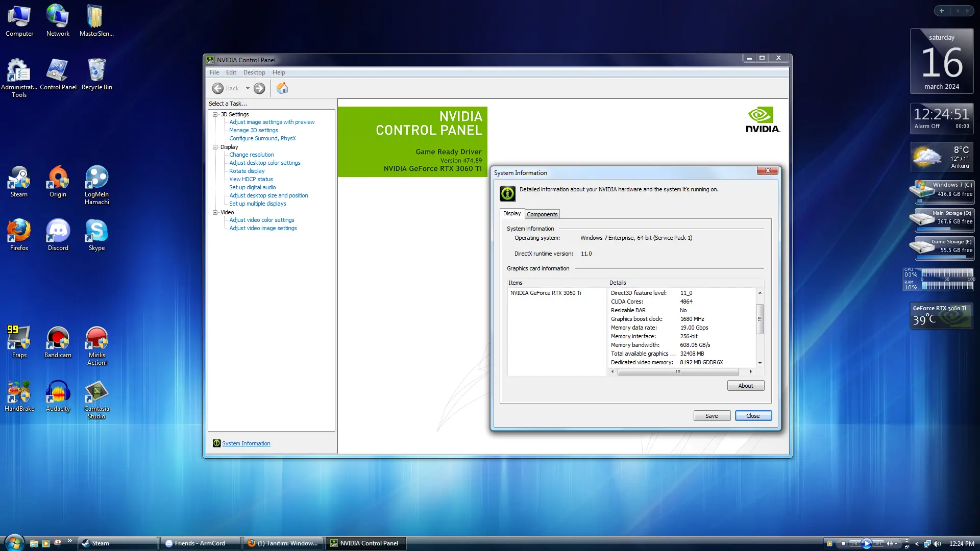Select Set up digital audio
The width and height of the screenshot is (980, 551).
tap(252, 187)
